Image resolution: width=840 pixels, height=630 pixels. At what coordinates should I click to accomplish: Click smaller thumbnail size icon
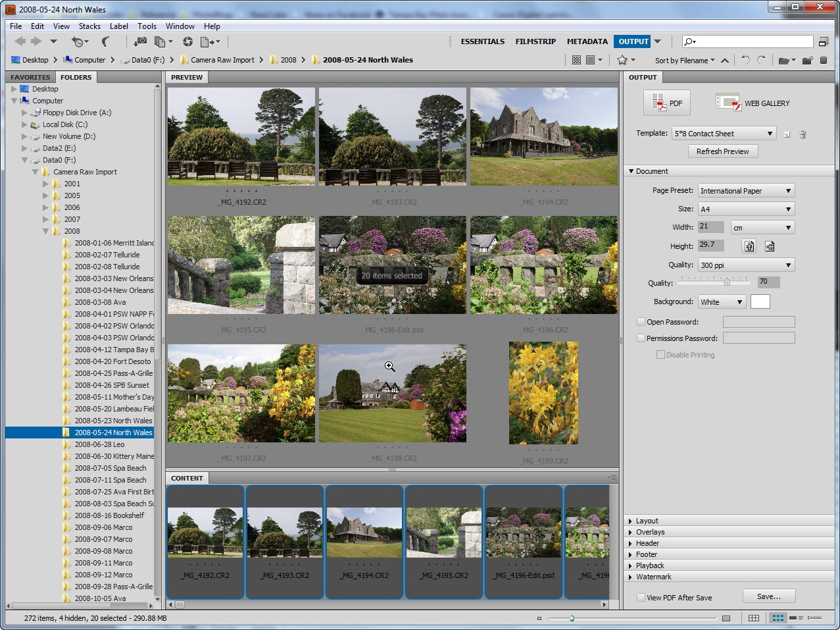click(539, 618)
